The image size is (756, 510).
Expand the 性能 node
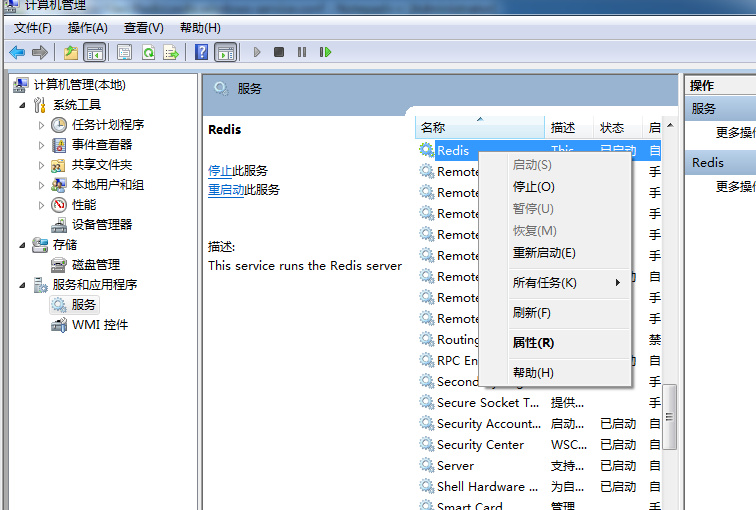tap(41, 205)
